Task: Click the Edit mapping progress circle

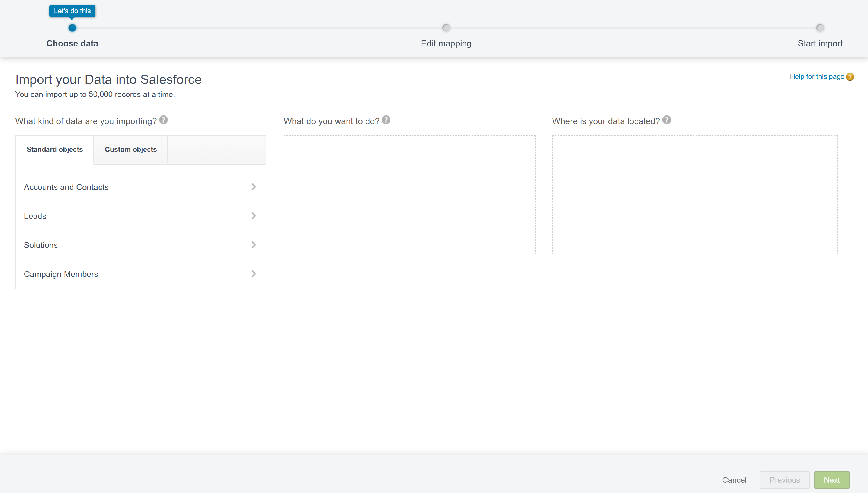Action: [446, 28]
